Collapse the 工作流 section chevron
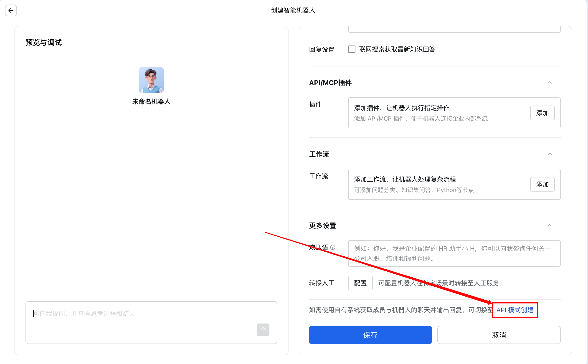 (550, 154)
